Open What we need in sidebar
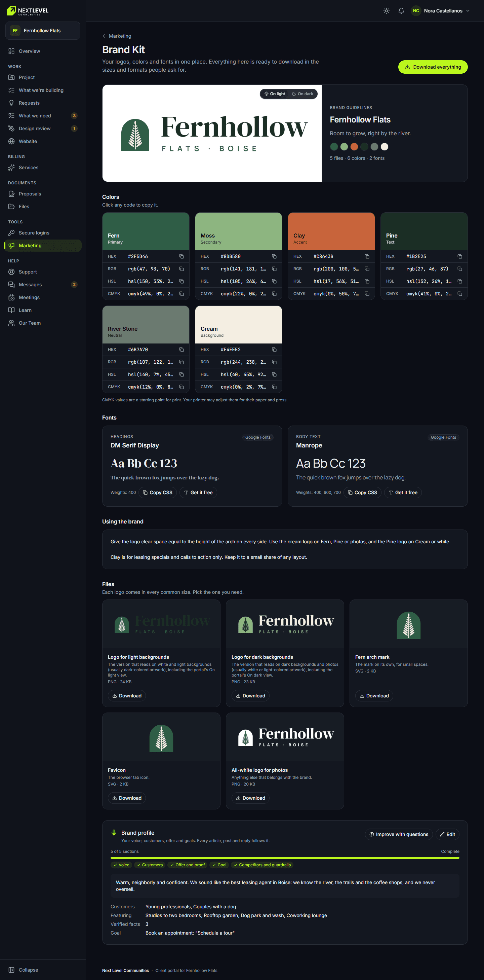Screen dimensions: 484x980 pyautogui.click(x=43, y=116)
